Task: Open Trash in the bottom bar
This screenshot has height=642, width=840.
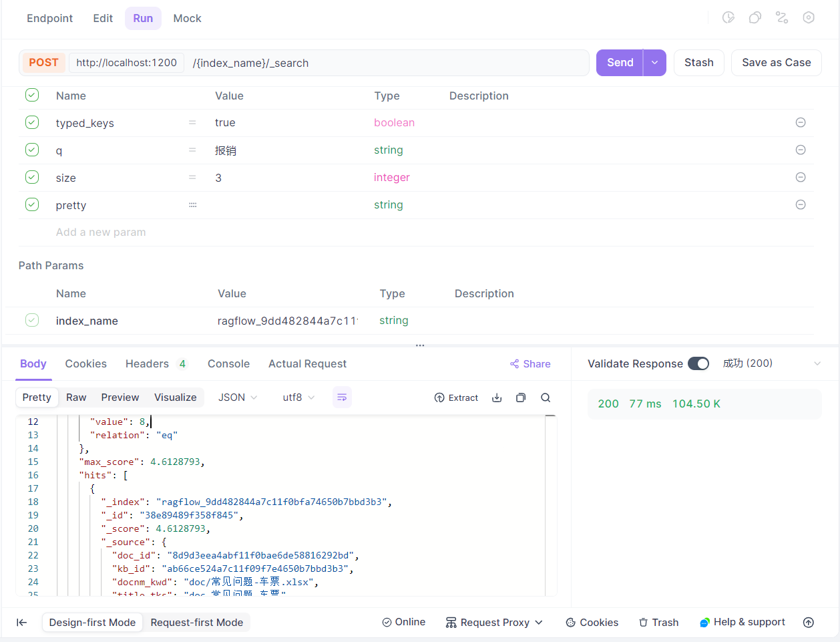Action: (658, 622)
